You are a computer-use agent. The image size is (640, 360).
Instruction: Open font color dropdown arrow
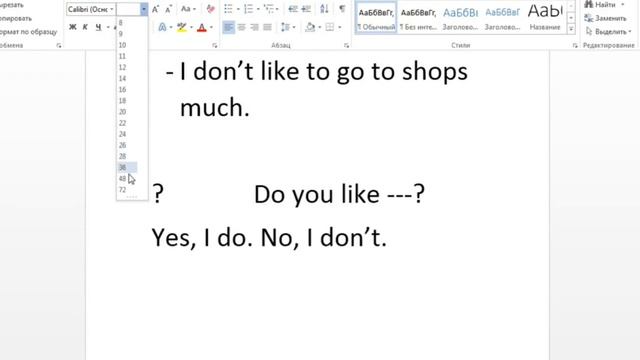click(211, 27)
